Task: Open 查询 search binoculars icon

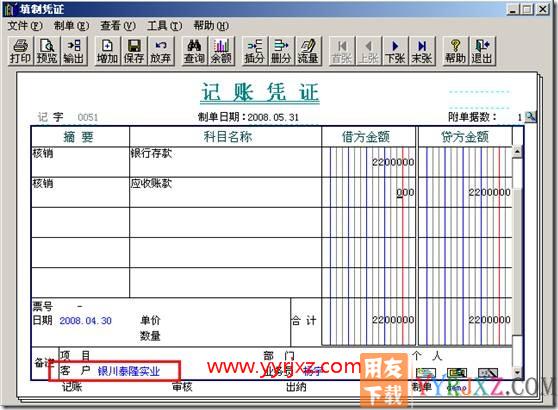Action: pyautogui.click(x=194, y=51)
